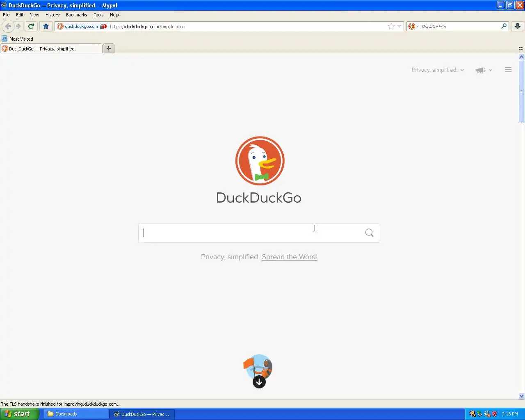Screen dimensions: 525x420
Task: Click the vertical scrollbar thumb
Action: coord(522,91)
